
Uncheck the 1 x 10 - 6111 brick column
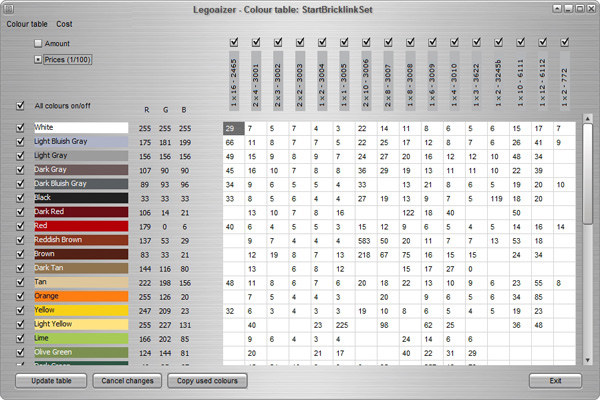(520, 42)
